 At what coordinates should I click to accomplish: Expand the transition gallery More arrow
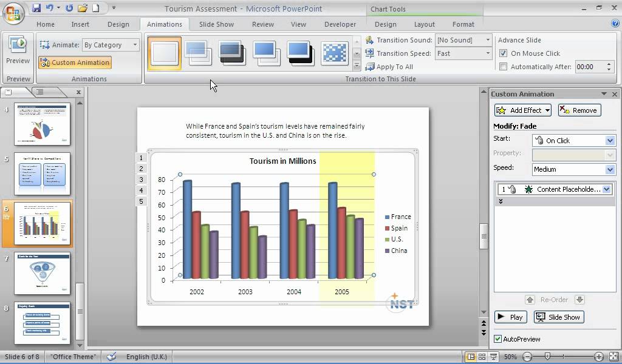point(357,66)
